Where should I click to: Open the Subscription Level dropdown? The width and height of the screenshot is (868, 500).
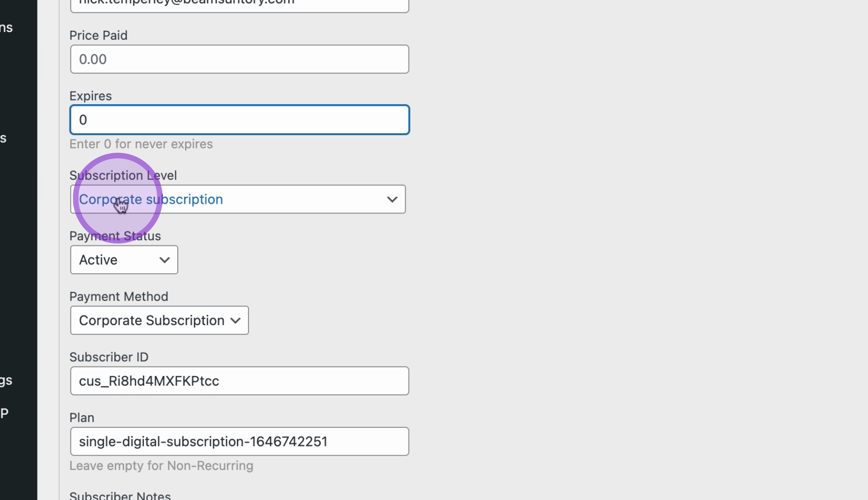point(238,199)
